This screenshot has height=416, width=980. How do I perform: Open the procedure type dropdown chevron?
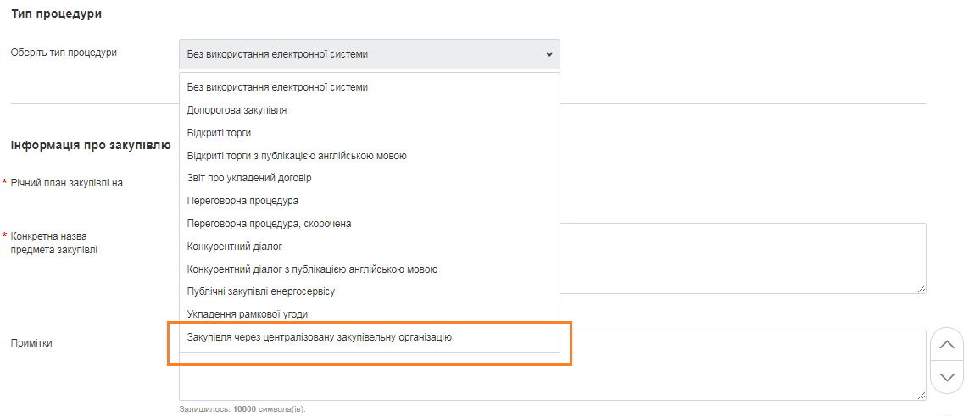click(548, 54)
